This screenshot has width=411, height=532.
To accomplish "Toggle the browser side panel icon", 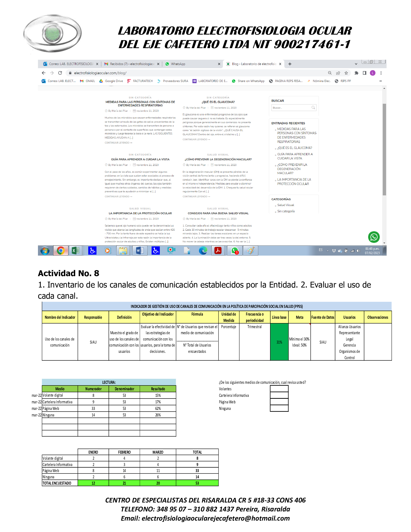I will tap(365, 73).
